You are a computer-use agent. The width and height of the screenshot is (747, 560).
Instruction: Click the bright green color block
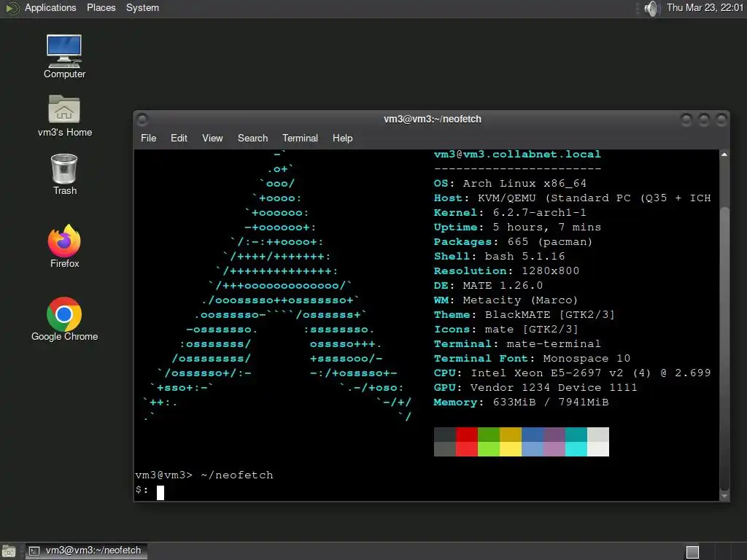click(x=489, y=449)
